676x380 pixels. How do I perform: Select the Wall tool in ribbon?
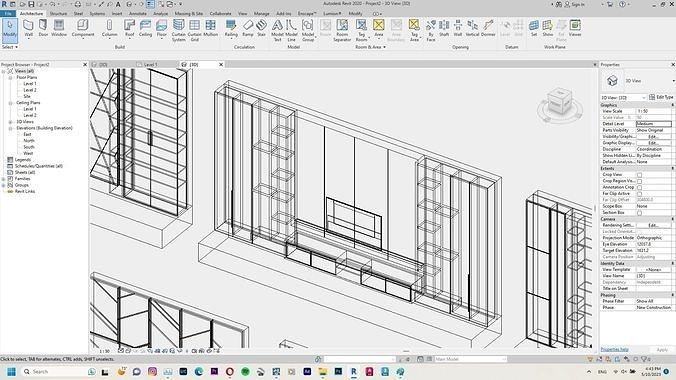coord(28,28)
